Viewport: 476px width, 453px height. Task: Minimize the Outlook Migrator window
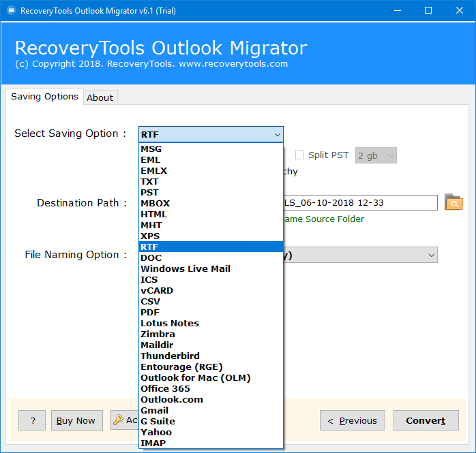(398, 11)
